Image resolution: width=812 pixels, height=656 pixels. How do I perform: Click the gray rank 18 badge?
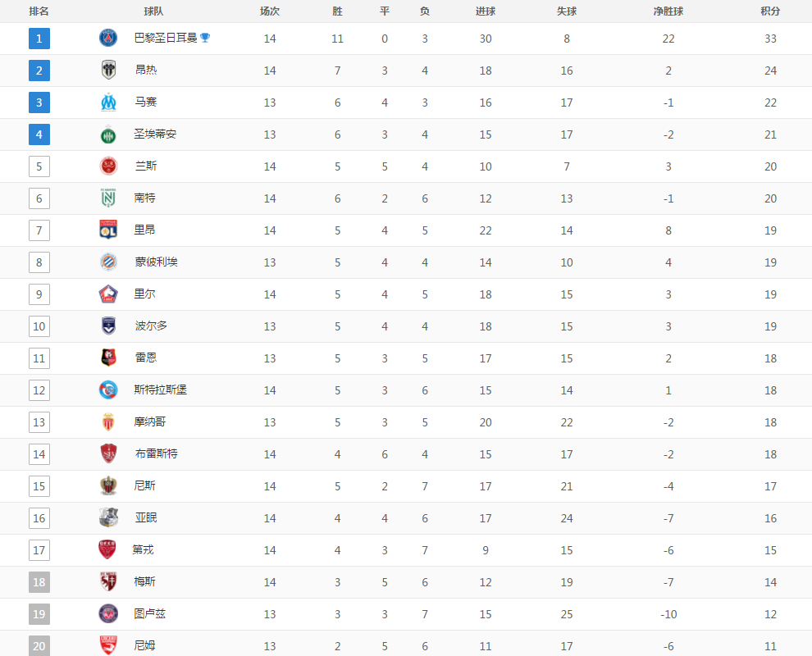coord(39,582)
